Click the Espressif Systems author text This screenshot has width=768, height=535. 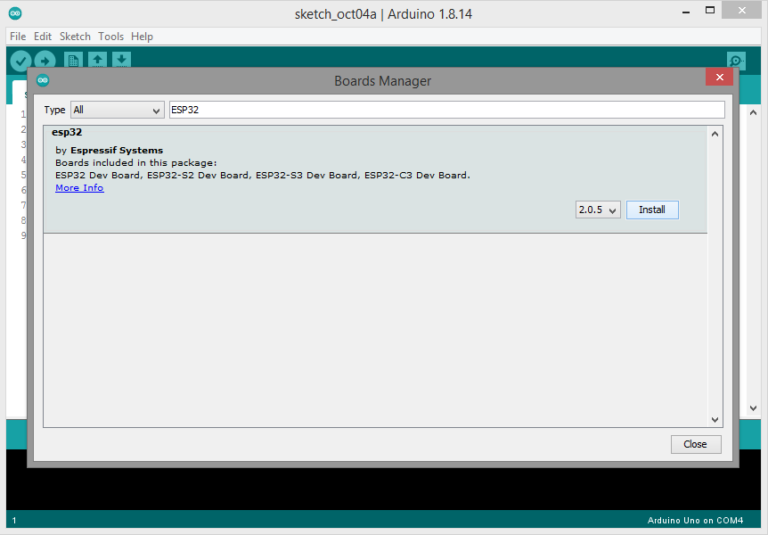click(x=117, y=150)
